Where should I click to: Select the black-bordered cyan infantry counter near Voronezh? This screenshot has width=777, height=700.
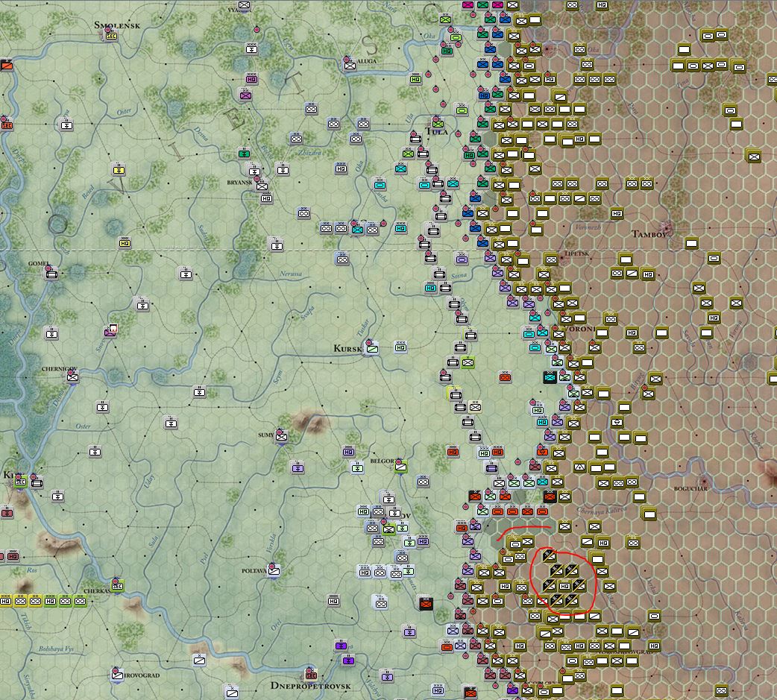(x=550, y=377)
